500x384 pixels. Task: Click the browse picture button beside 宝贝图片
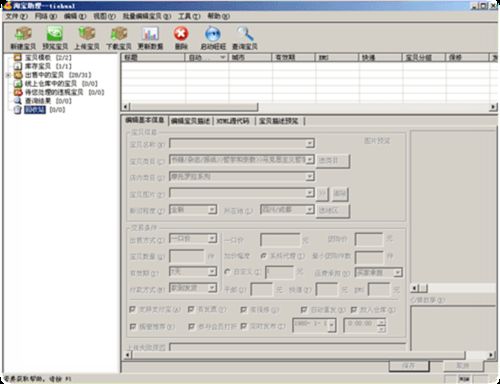[322, 194]
